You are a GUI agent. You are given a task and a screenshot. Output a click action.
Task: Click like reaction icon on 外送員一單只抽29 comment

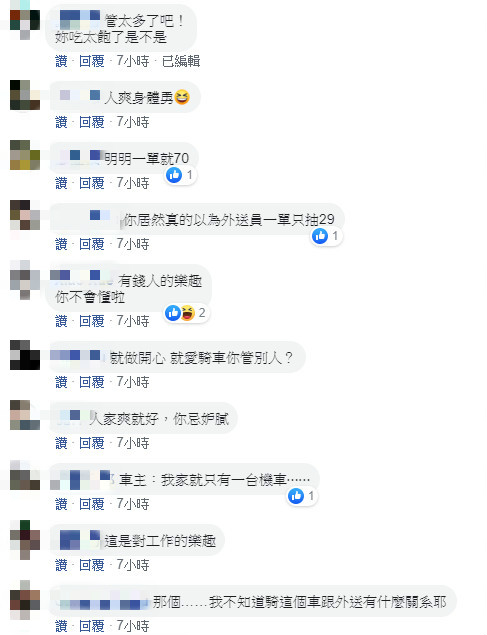click(x=320, y=236)
